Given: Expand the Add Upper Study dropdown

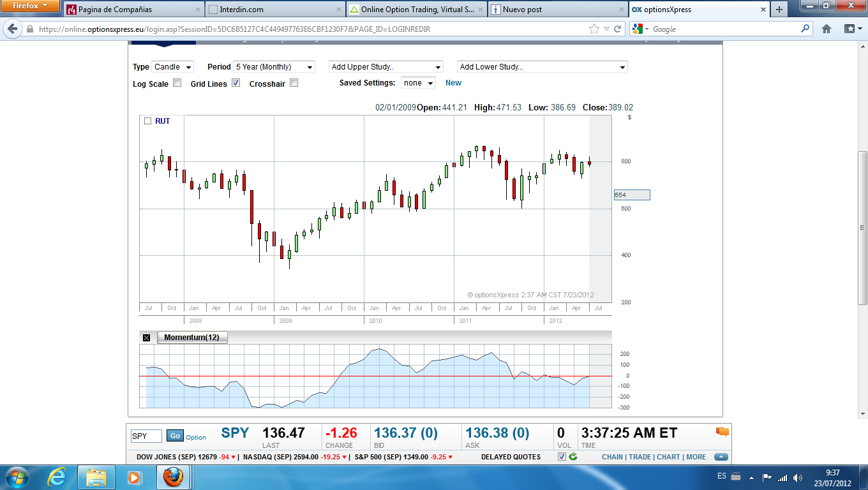Looking at the screenshot, I should [x=386, y=67].
